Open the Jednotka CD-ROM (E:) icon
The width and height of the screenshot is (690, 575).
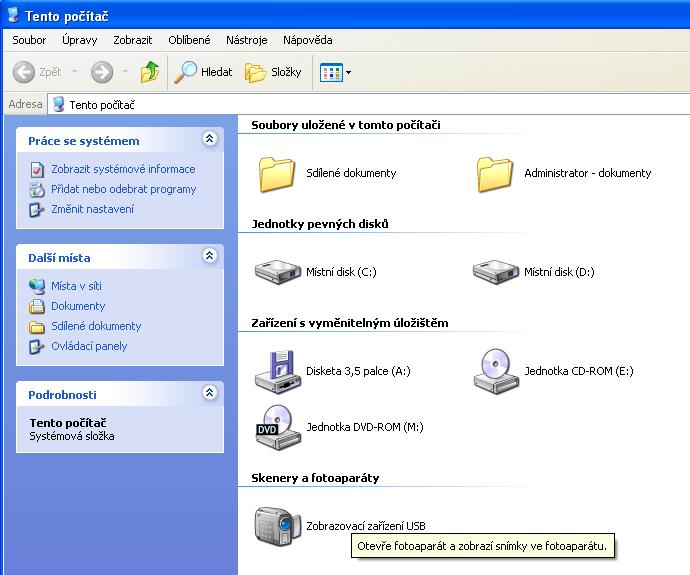click(495, 371)
